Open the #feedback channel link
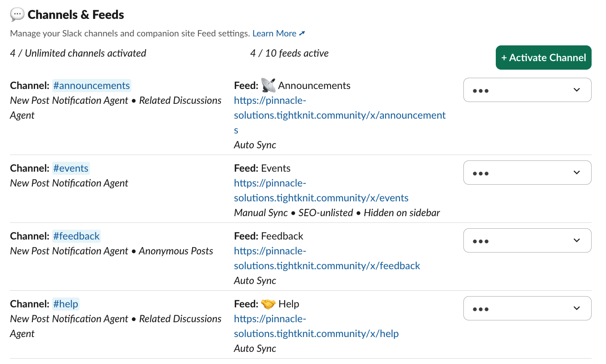Viewport: 606px width, 364px height. click(x=76, y=236)
